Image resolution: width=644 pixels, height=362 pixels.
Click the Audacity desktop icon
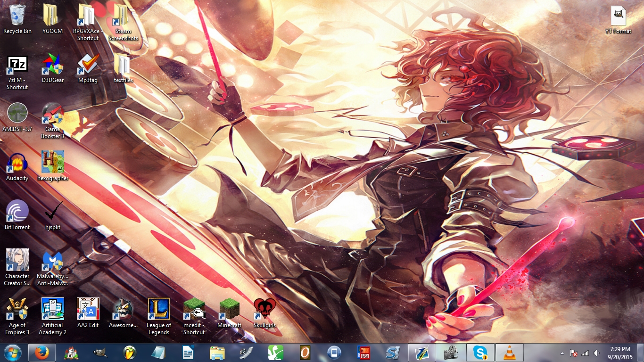pos(17,166)
